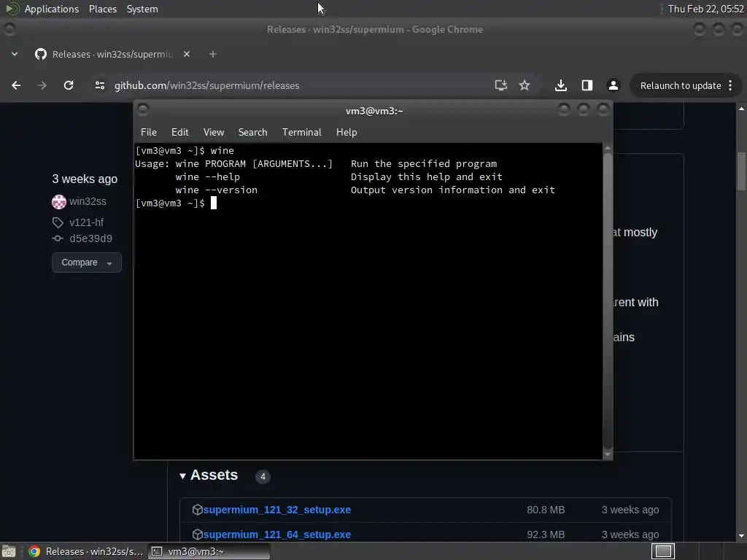Open the v121-hf tag link

click(x=86, y=222)
